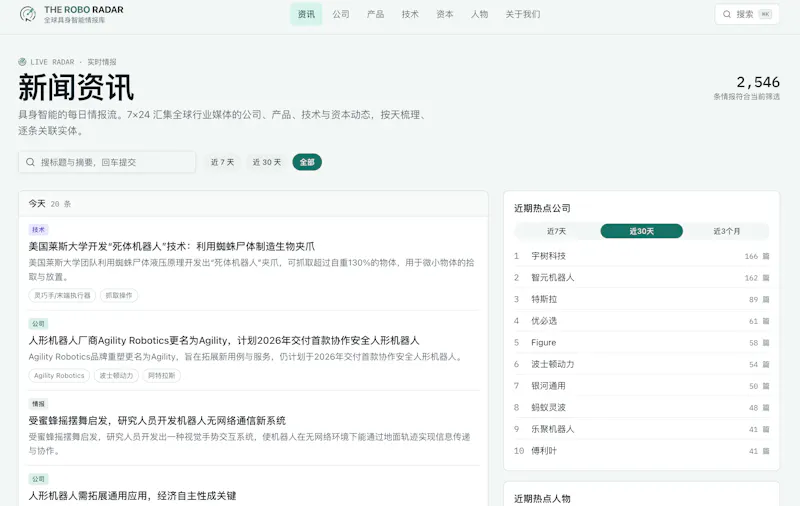This screenshot has width=800, height=506.
Task: Open the header 搜索 search button
Action: tap(747, 14)
